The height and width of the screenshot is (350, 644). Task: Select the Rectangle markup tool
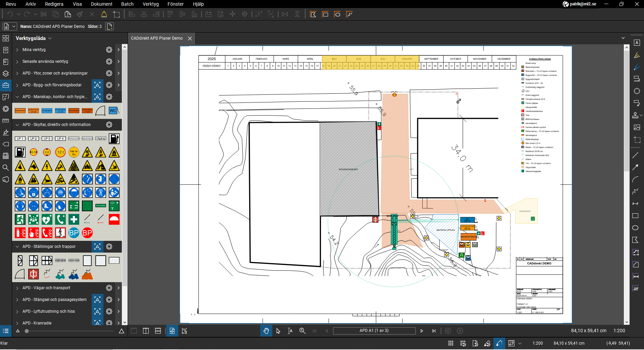635,216
